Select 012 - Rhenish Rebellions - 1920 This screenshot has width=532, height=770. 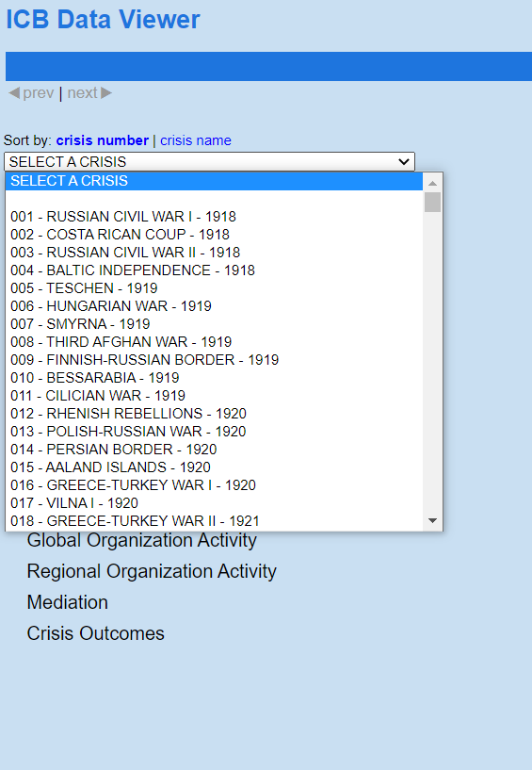coord(214,414)
